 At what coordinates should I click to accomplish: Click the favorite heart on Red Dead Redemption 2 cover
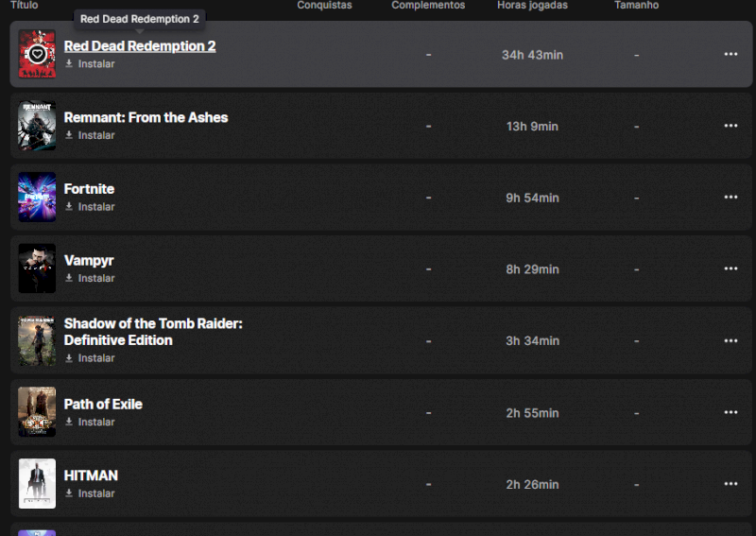(37, 54)
